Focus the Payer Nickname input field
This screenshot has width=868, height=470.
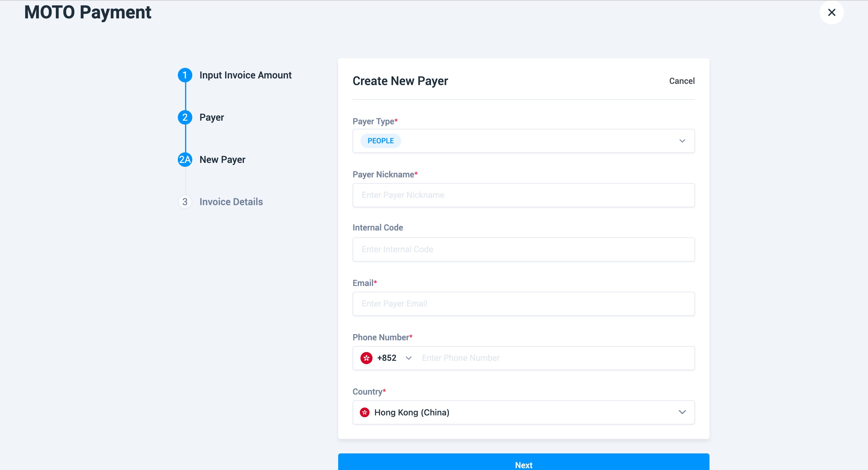pos(523,195)
